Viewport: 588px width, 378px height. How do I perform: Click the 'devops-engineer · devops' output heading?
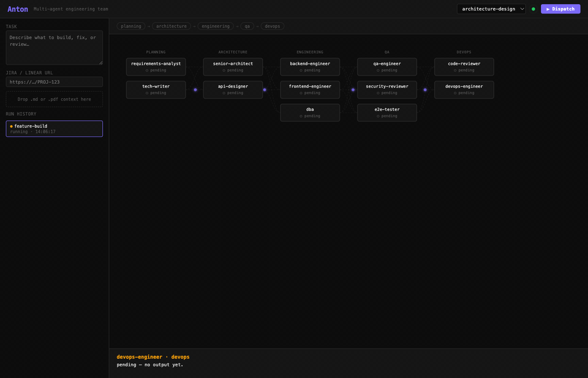click(153, 357)
